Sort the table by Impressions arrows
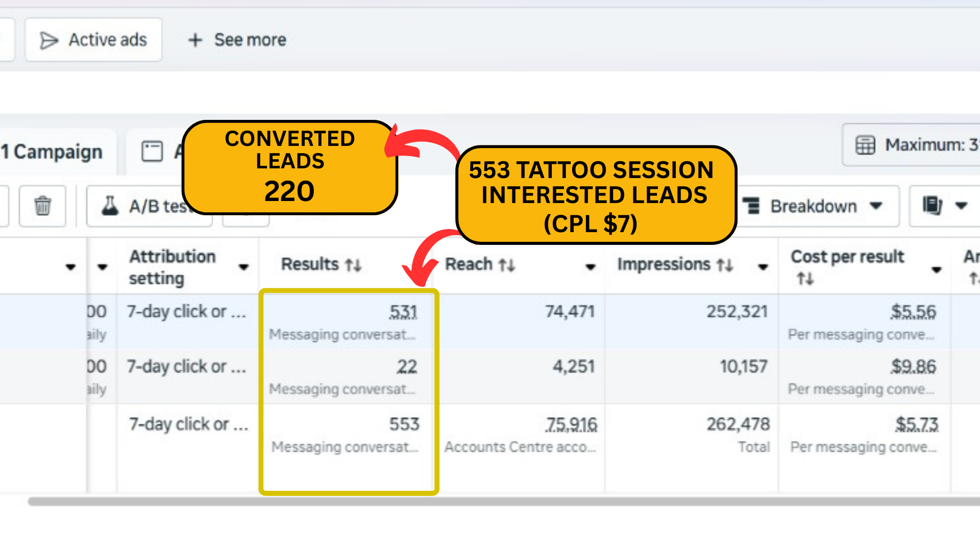Image resolution: width=980 pixels, height=551 pixels. [x=725, y=265]
